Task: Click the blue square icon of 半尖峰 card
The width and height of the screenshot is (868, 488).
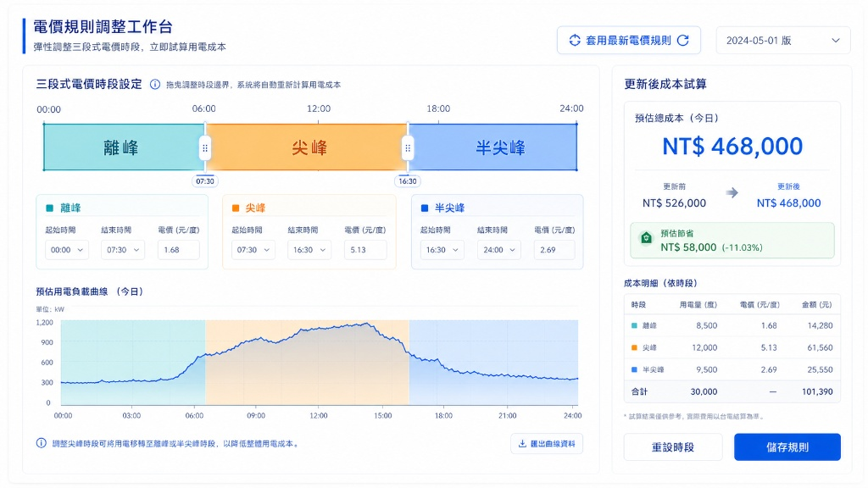Action: (425, 208)
